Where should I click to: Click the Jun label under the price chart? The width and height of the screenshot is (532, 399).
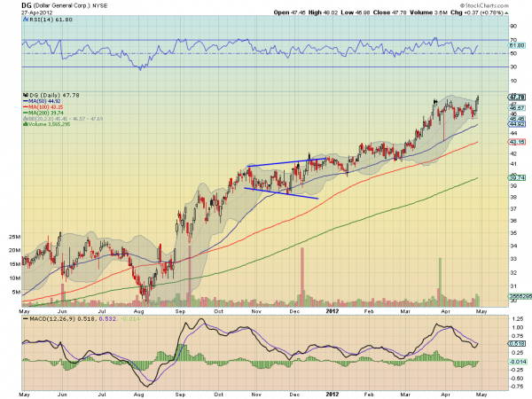[x=62, y=311]
